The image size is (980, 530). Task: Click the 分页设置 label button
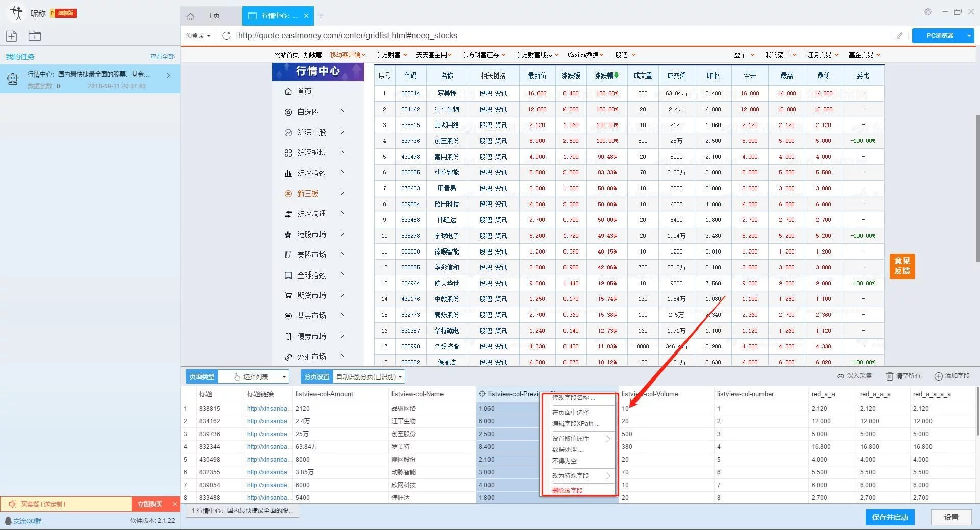click(316, 376)
